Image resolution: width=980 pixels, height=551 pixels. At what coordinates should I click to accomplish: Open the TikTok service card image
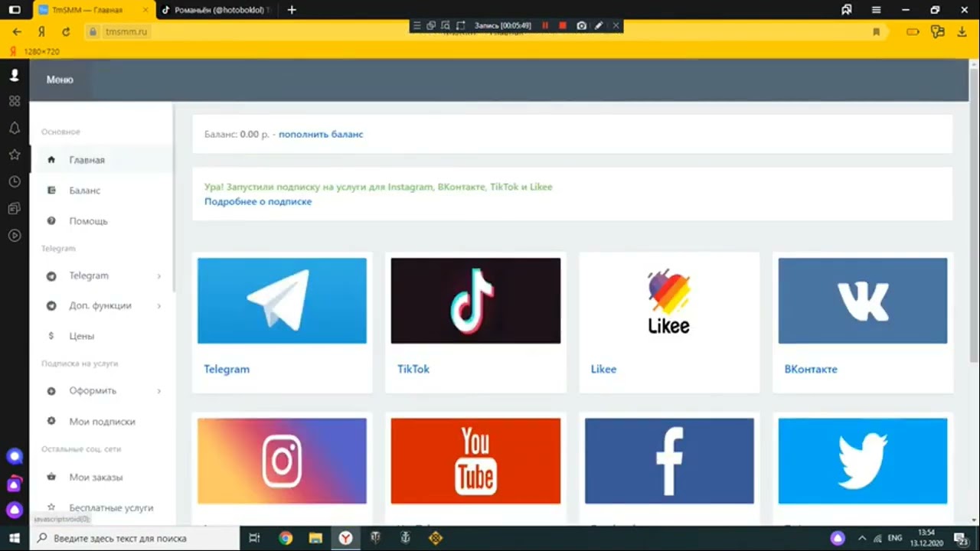click(x=475, y=301)
